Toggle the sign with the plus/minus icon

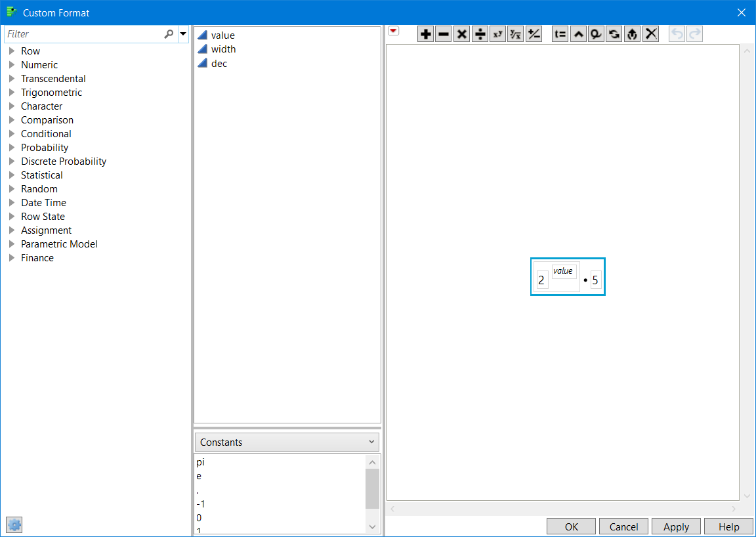(534, 33)
